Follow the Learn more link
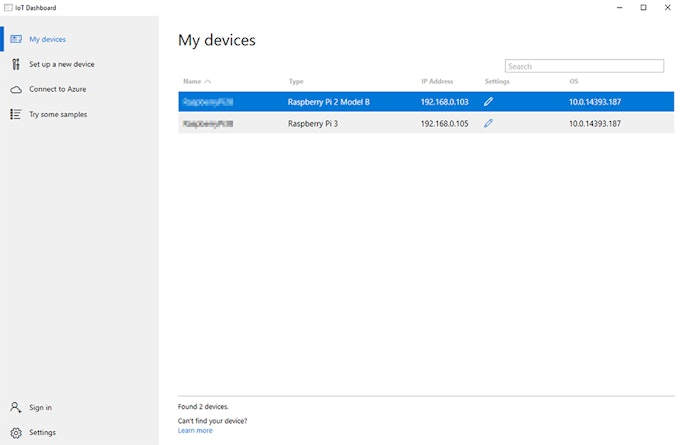 tap(195, 431)
